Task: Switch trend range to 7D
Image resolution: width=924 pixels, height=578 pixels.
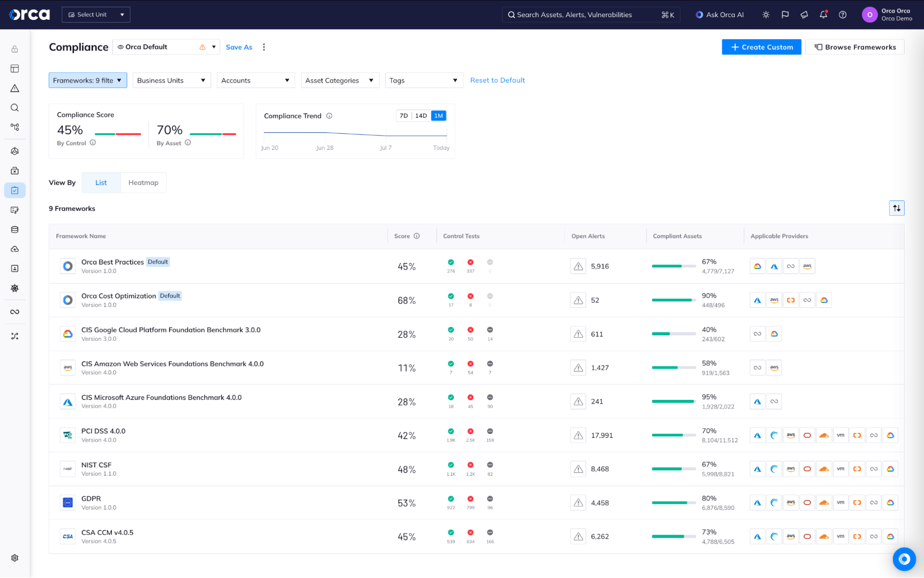Action: tap(404, 116)
